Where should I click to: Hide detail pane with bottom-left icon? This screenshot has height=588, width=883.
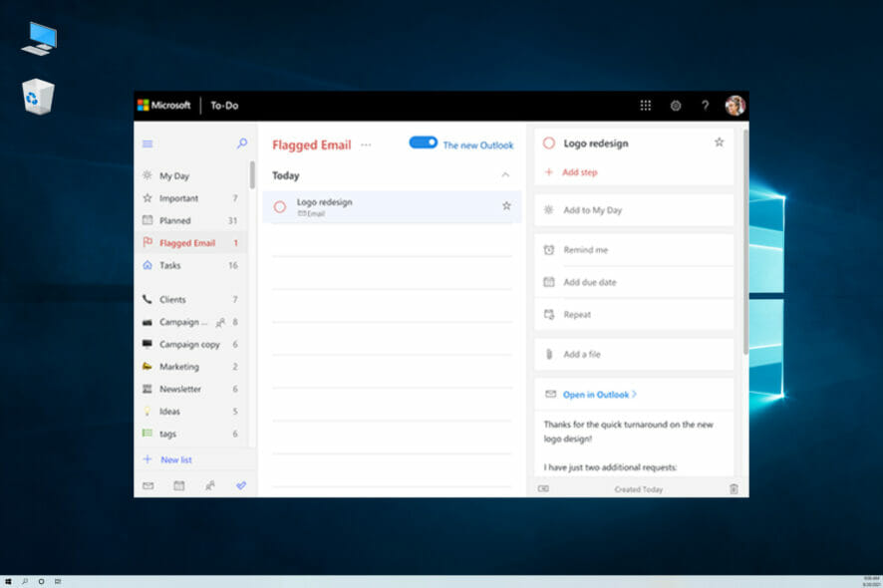[x=543, y=489]
